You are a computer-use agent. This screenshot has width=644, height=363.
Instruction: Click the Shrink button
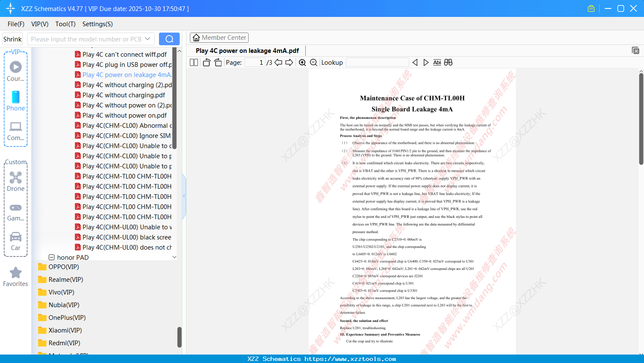(x=12, y=39)
